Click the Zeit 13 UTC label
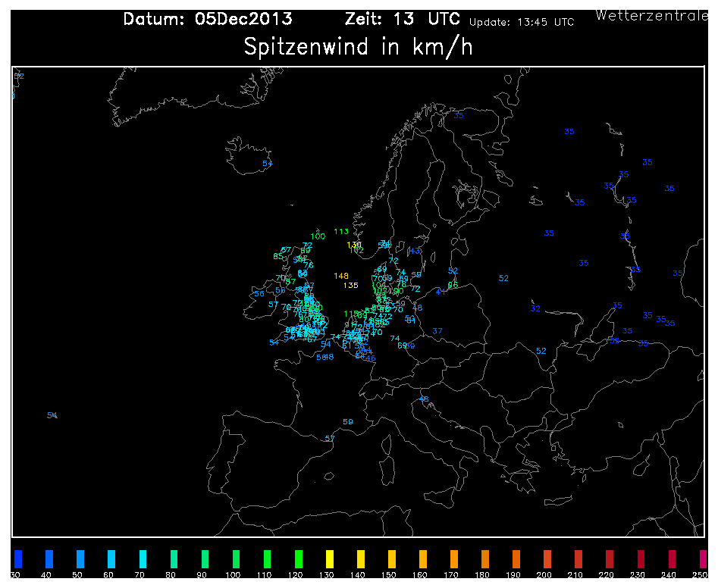Image resolution: width=718 pixels, height=588 pixels. pos(403,19)
